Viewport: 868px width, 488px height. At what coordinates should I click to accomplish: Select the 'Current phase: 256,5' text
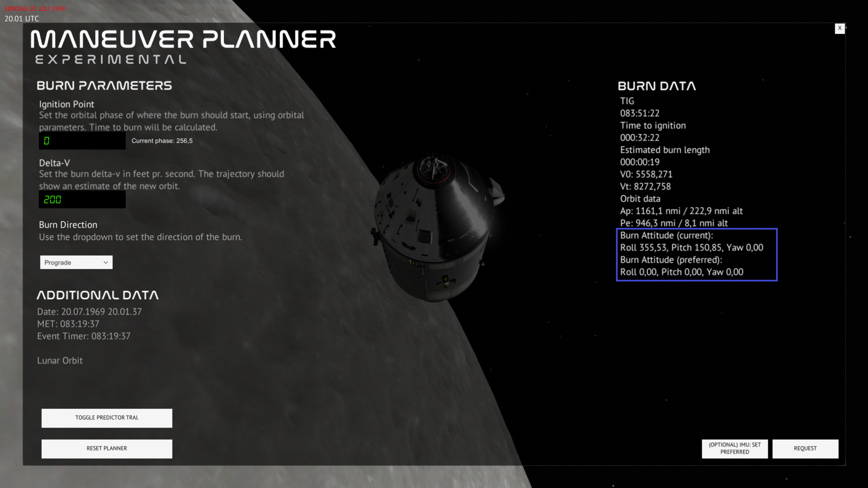162,141
